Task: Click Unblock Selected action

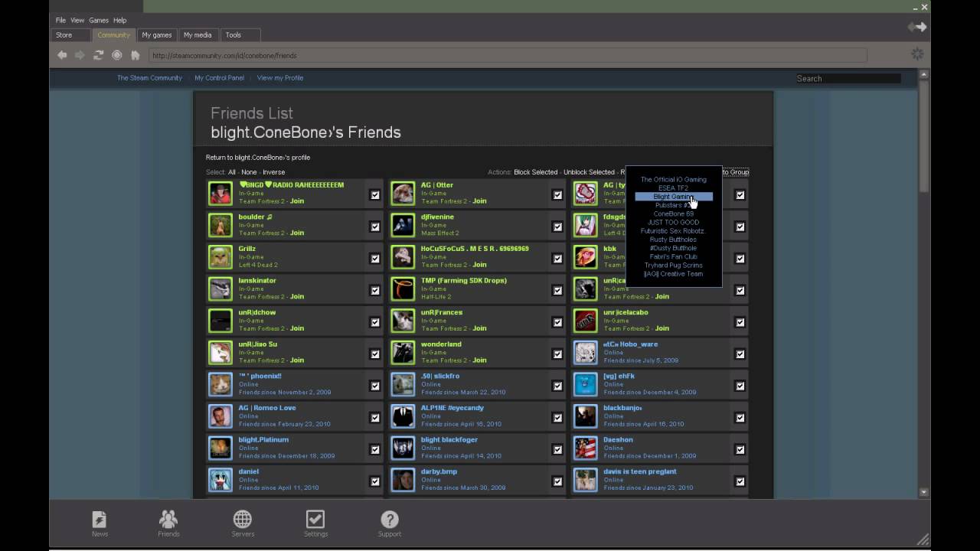Action: [x=590, y=172]
